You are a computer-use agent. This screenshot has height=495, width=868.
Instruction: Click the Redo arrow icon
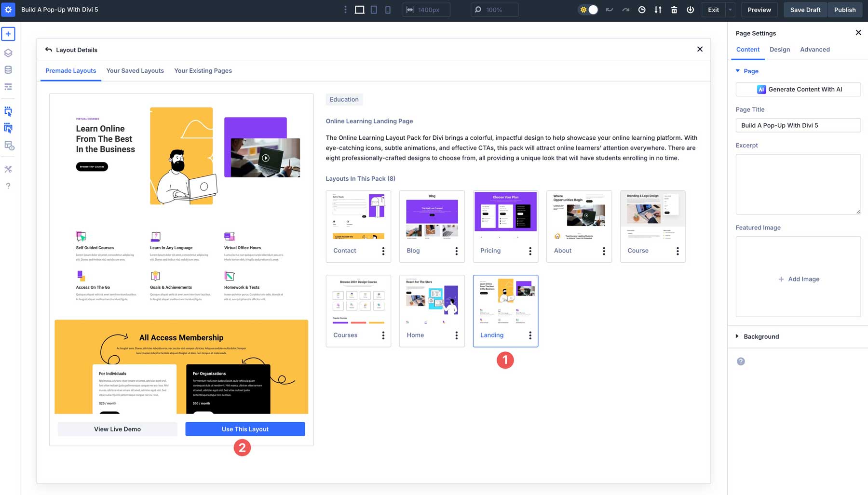(625, 10)
